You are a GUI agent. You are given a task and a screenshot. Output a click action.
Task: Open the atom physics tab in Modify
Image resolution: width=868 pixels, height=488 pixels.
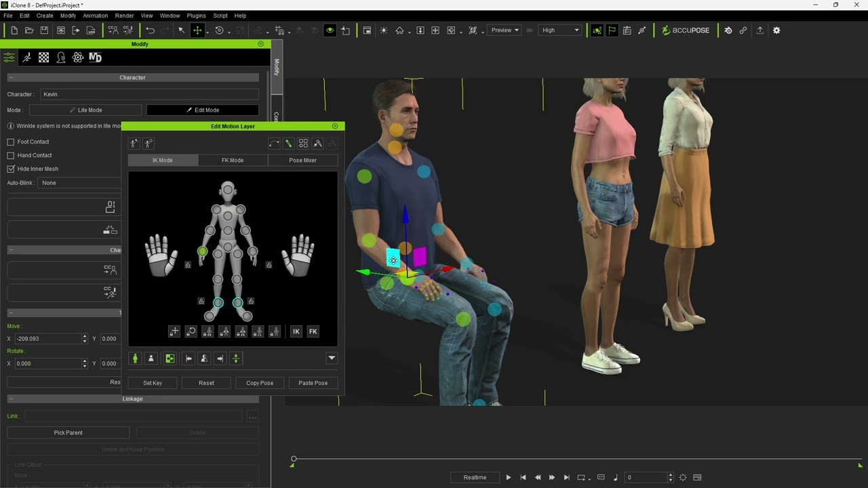click(x=78, y=58)
